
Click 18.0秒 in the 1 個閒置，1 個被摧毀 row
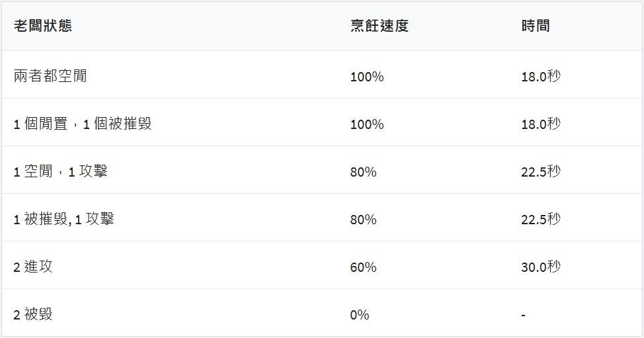coord(540,124)
